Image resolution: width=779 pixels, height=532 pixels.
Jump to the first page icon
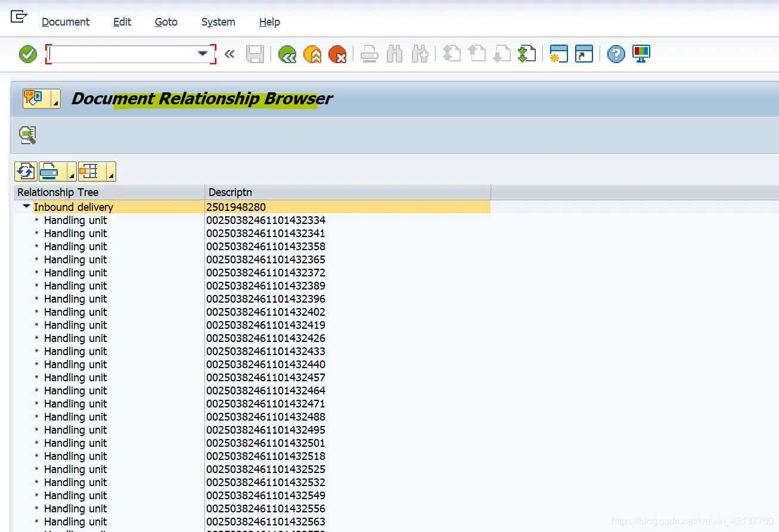[452, 54]
